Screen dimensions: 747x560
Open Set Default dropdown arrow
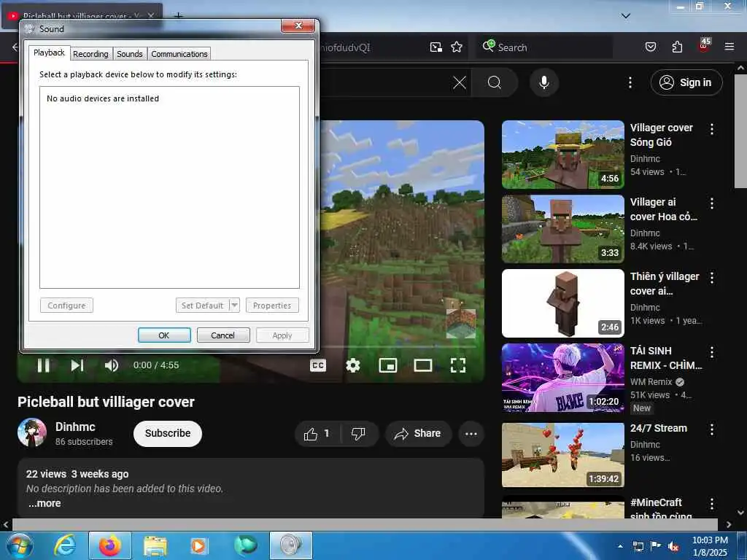(234, 306)
